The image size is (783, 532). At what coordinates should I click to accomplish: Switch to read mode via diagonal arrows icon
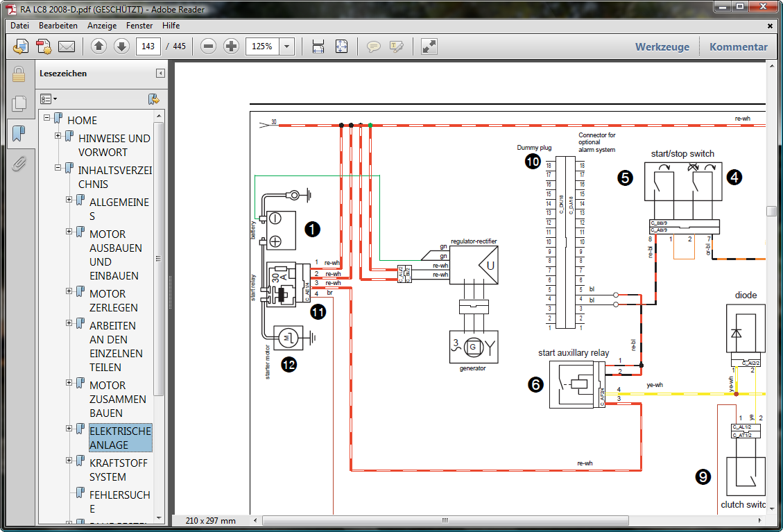(x=429, y=46)
